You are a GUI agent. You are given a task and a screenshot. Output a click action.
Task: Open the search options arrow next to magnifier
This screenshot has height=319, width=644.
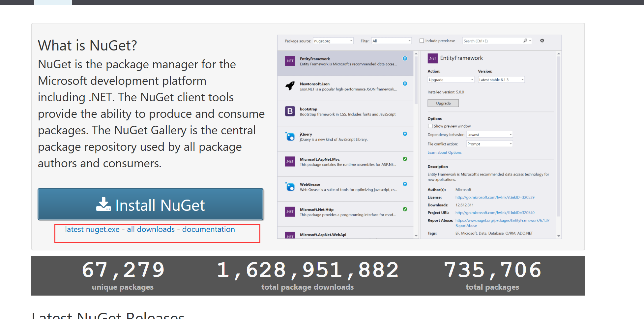pos(530,41)
